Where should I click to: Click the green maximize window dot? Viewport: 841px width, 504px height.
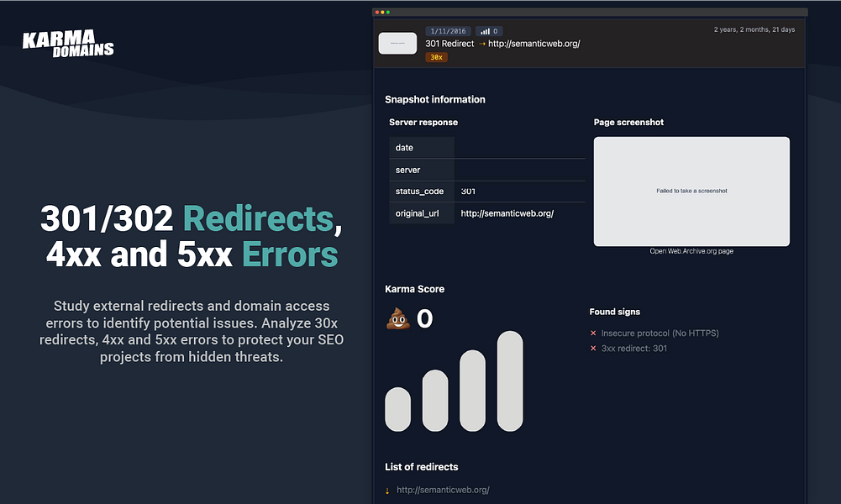388,13
